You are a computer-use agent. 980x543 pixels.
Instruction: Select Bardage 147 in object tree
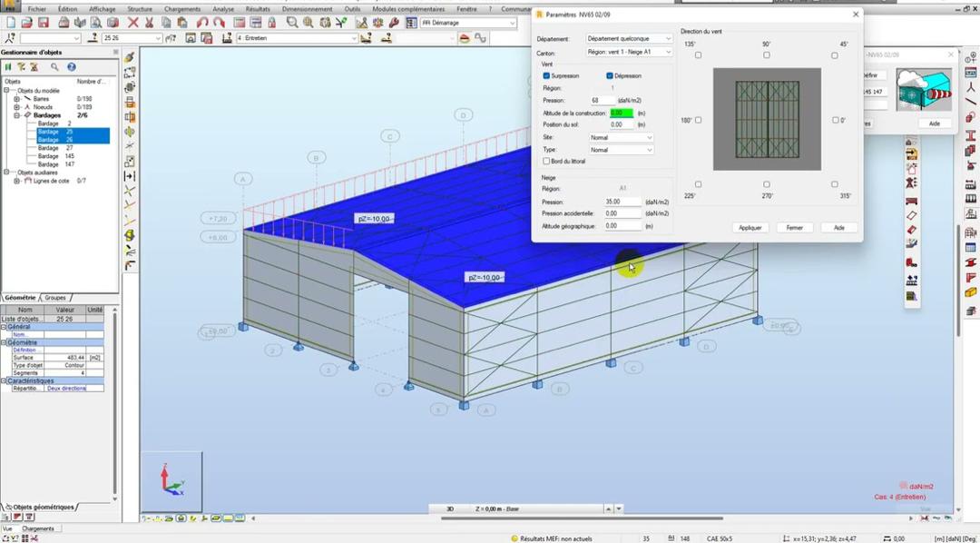point(57,164)
